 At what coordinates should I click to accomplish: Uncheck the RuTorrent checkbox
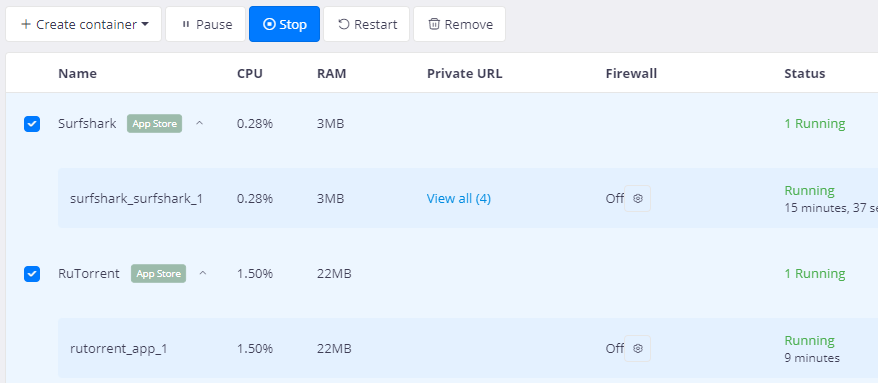[32, 274]
